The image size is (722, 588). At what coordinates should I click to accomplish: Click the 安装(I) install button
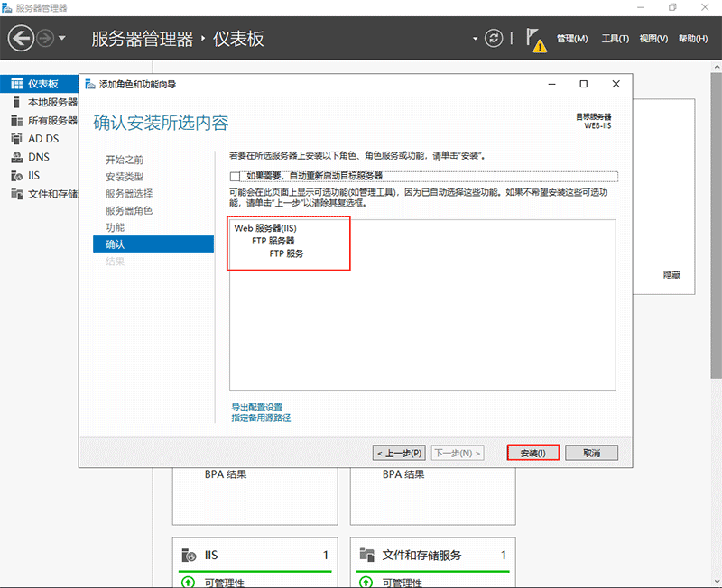(x=532, y=453)
